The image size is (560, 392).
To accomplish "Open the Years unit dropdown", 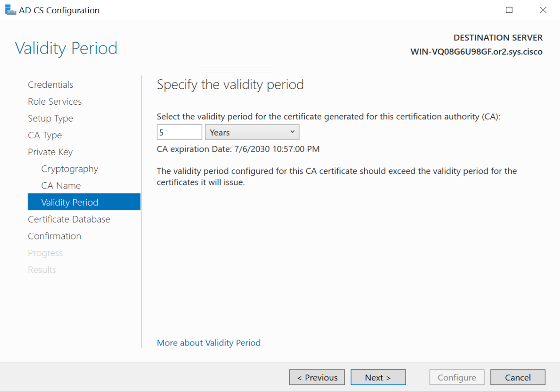I will (252, 132).
